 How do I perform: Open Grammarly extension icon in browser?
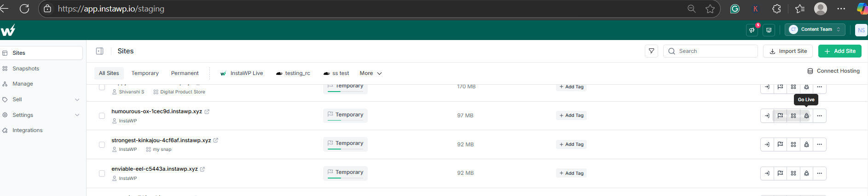click(x=735, y=9)
